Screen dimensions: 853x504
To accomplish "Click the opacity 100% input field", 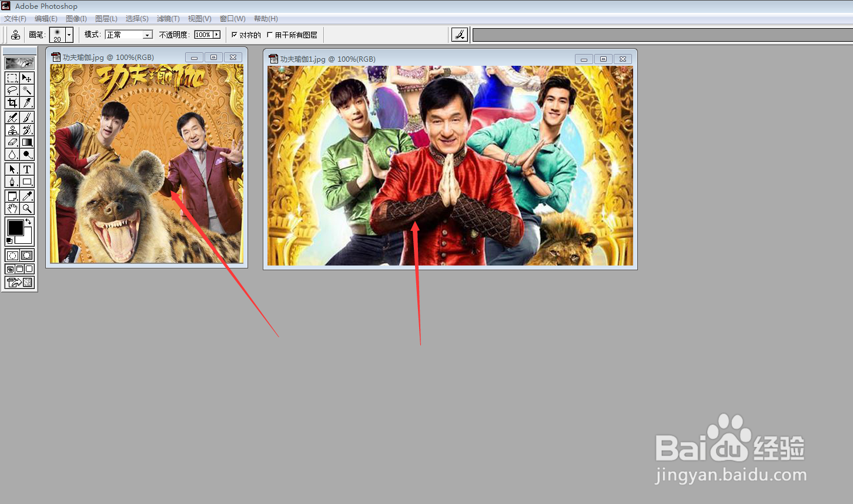I will pyautogui.click(x=203, y=35).
